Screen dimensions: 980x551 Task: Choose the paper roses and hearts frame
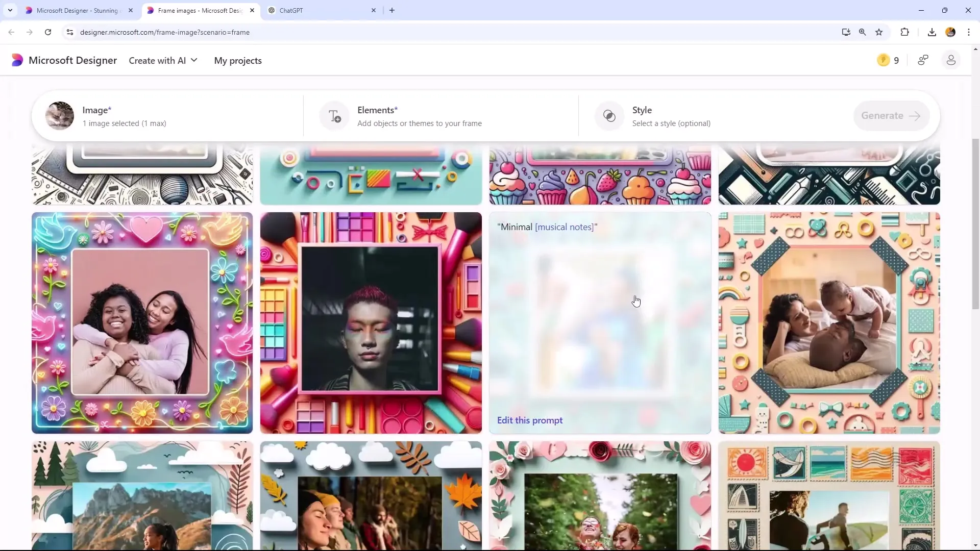600,495
